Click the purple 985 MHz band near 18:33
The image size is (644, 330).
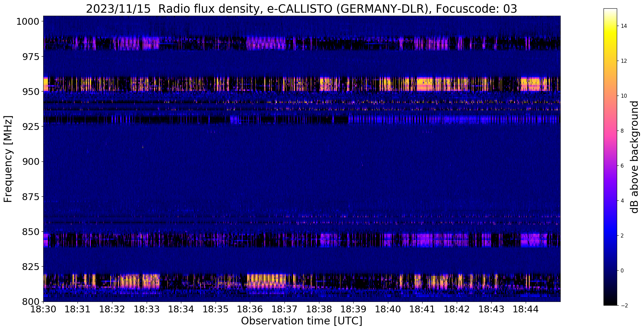(151, 43)
